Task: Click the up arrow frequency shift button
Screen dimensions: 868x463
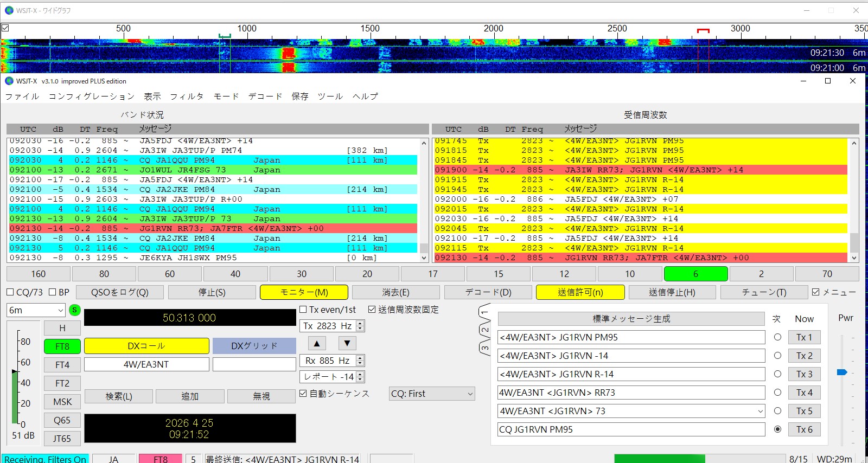Action: pyautogui.click(x=317, y=343)
